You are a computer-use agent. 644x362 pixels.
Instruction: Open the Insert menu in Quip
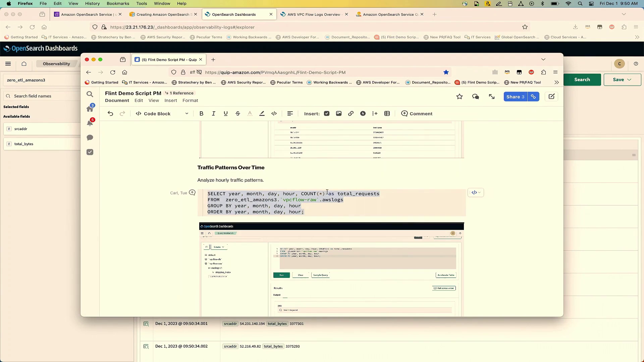pyautogui.click(x=171, y=101)
